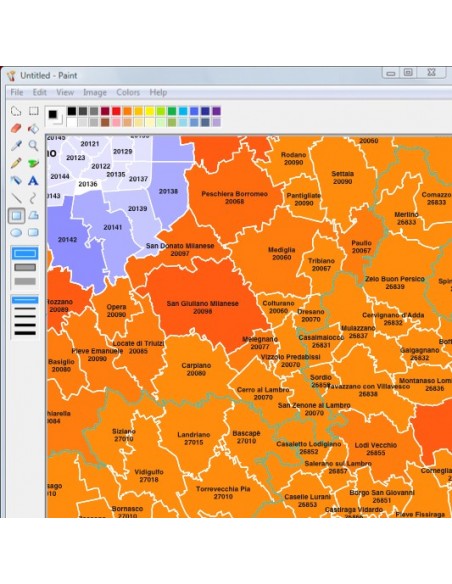Choose the Airbrush spray tool
The width and height of the screenshot is (452, 584).
click(x=16, y=181)
